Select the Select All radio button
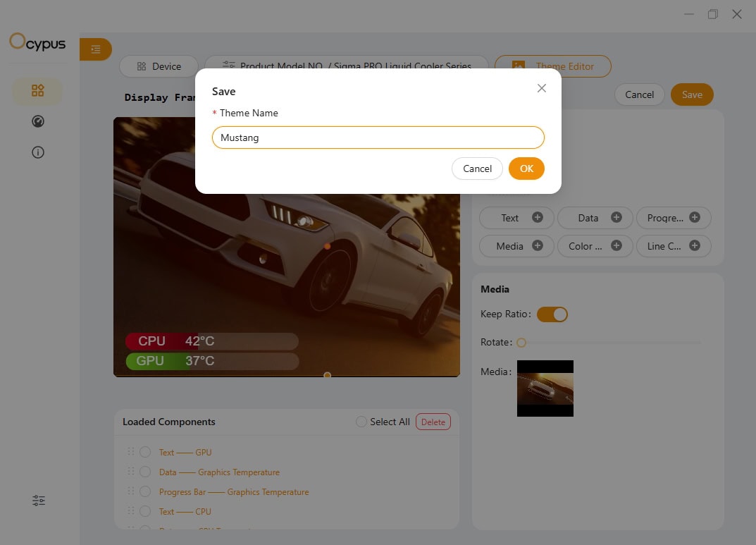This screenshot has height=545, width=756. point(361,422)
